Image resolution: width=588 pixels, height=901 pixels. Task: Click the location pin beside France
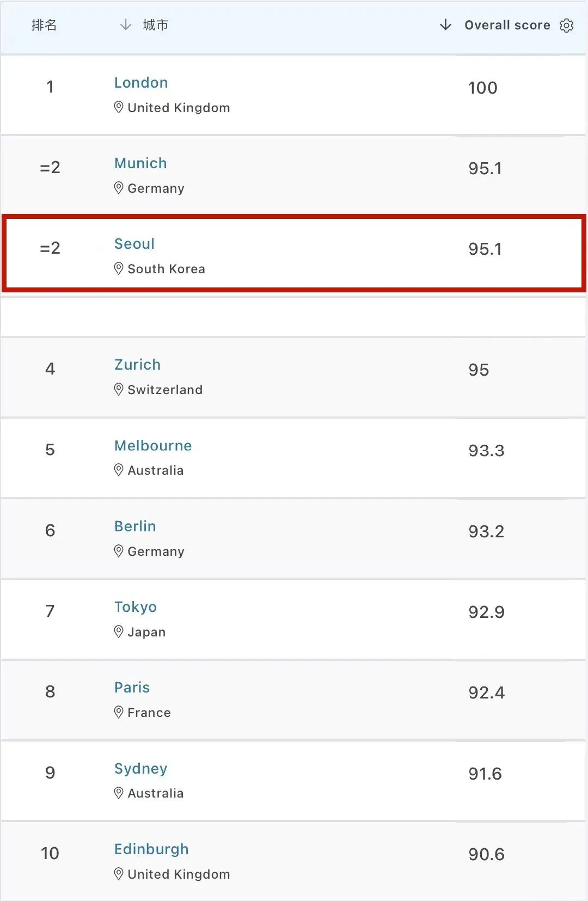pos(119,712)
